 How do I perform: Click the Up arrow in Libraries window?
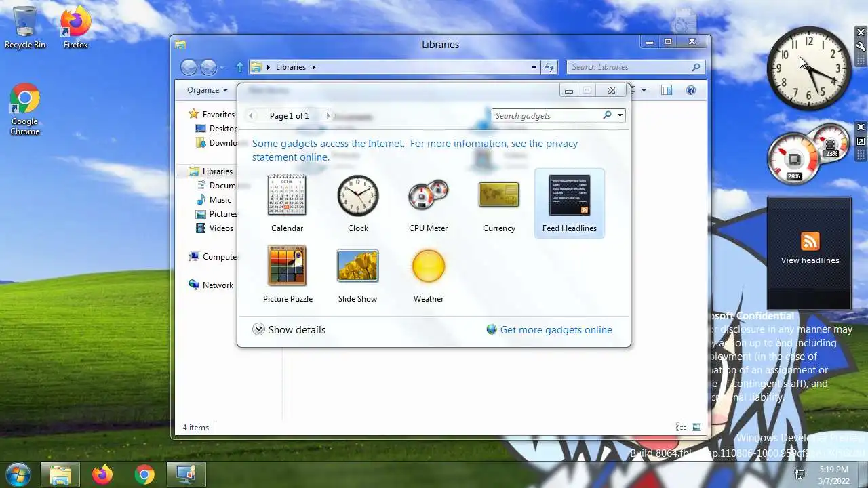239,67
